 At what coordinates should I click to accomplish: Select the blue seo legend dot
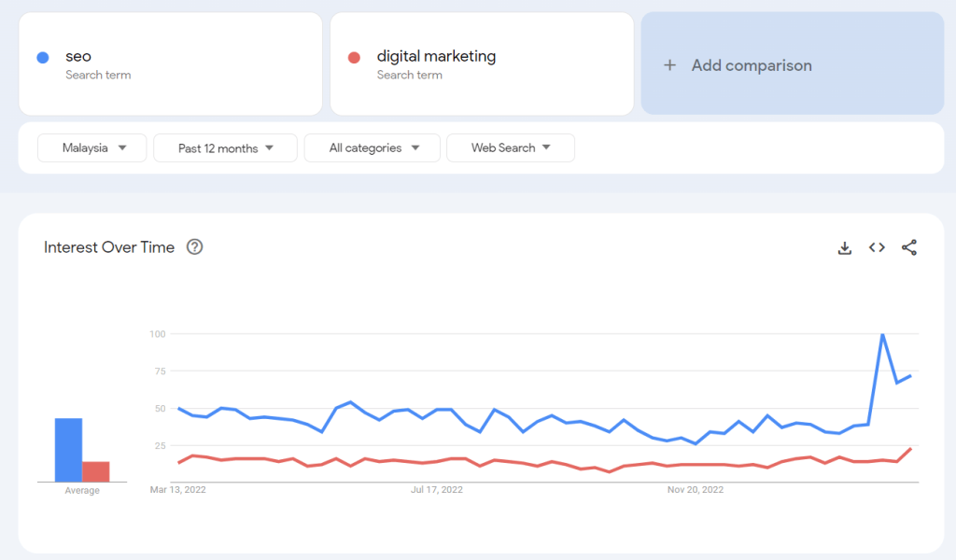coord(41,56)
